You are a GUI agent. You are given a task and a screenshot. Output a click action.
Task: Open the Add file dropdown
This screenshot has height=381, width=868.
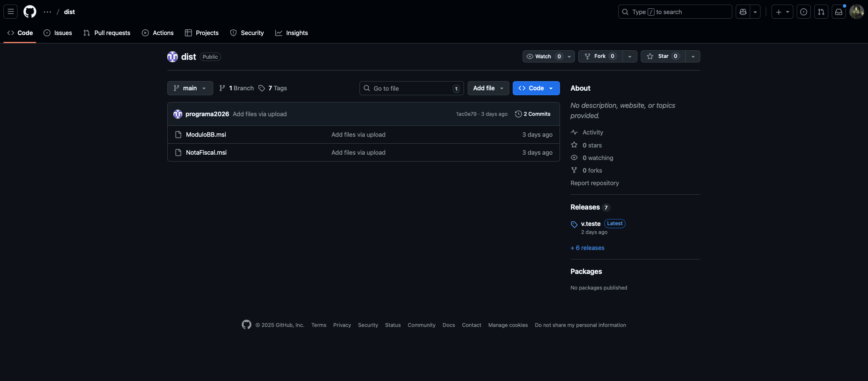[488, 88]
